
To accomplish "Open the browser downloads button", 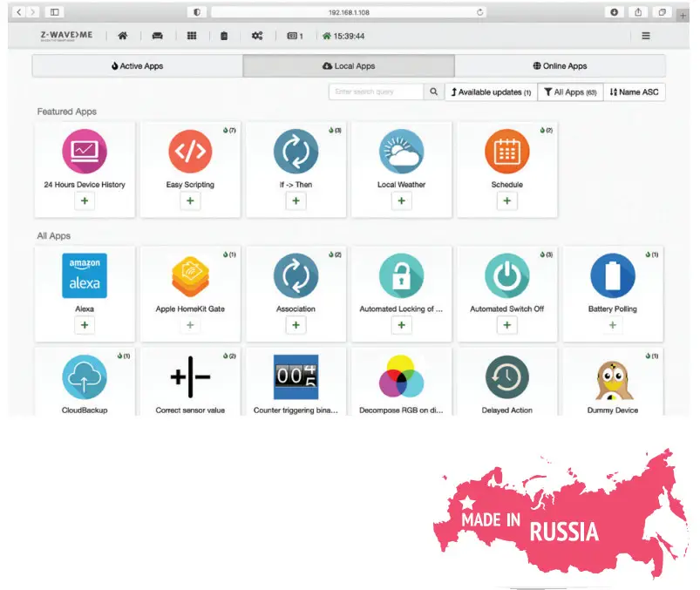I will click(x=615, y=12).
